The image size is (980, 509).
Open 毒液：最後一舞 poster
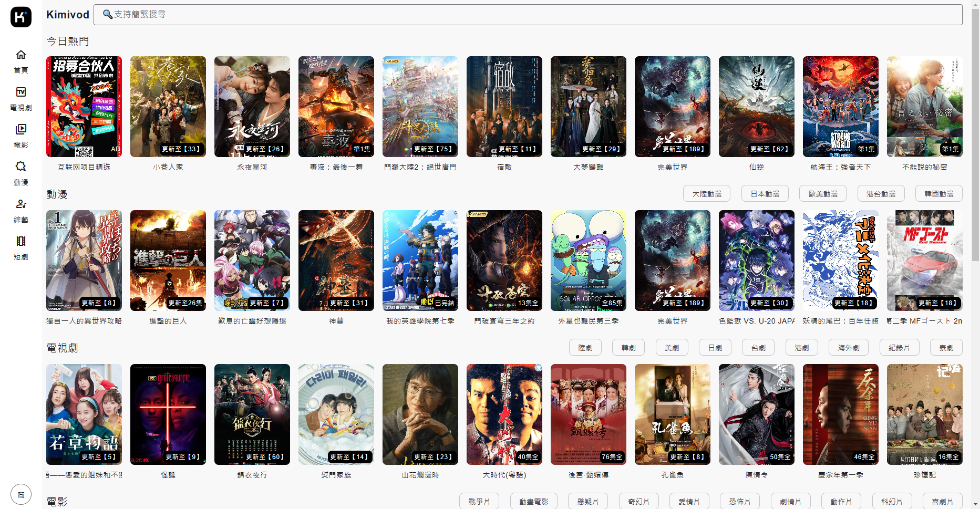[x=336, y=107]
